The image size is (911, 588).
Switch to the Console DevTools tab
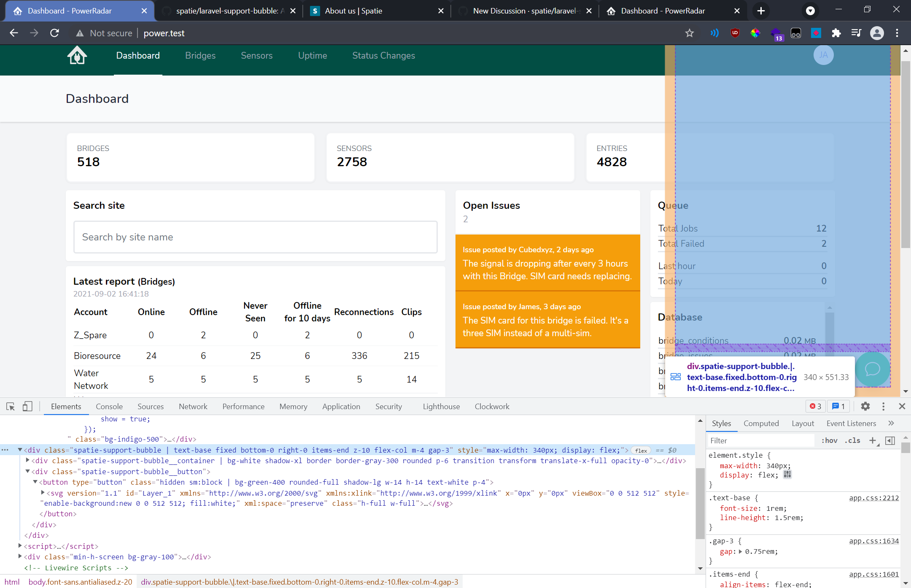coord(109,406)
